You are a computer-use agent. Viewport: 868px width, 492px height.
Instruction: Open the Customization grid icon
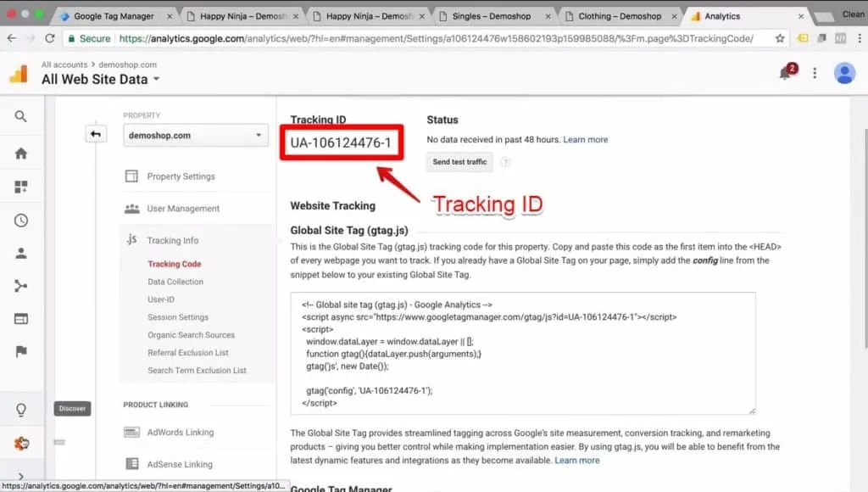pos(21,184)
